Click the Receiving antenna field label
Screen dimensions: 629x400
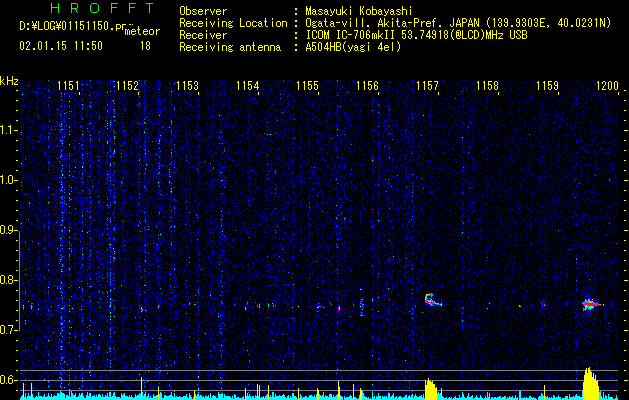click(230, 48)
